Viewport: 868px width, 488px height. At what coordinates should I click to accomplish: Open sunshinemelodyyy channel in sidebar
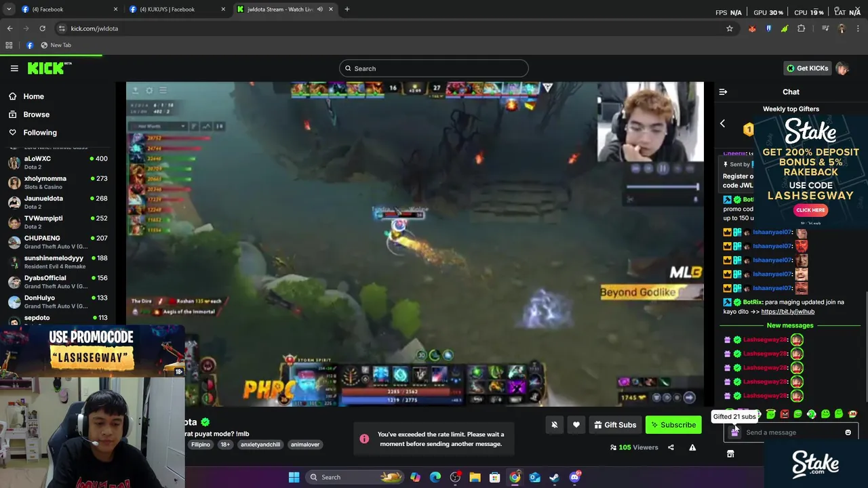point(58,262)
